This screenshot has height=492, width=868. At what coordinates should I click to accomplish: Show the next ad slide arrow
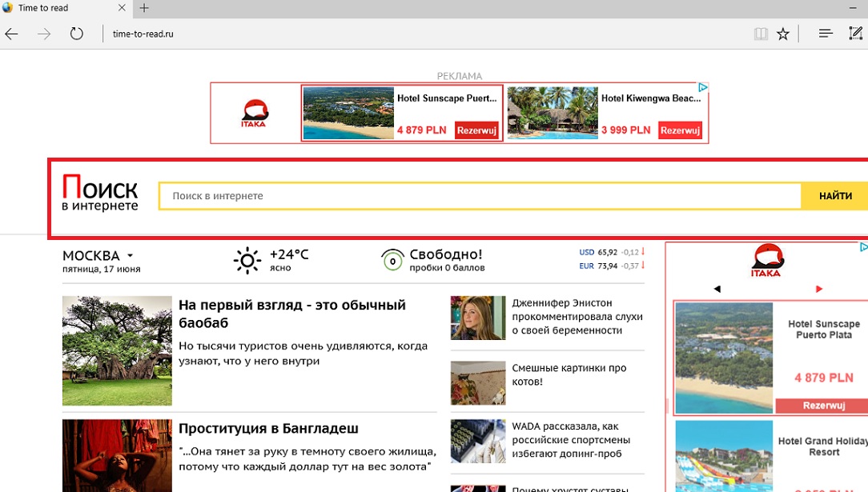[818, 290]
